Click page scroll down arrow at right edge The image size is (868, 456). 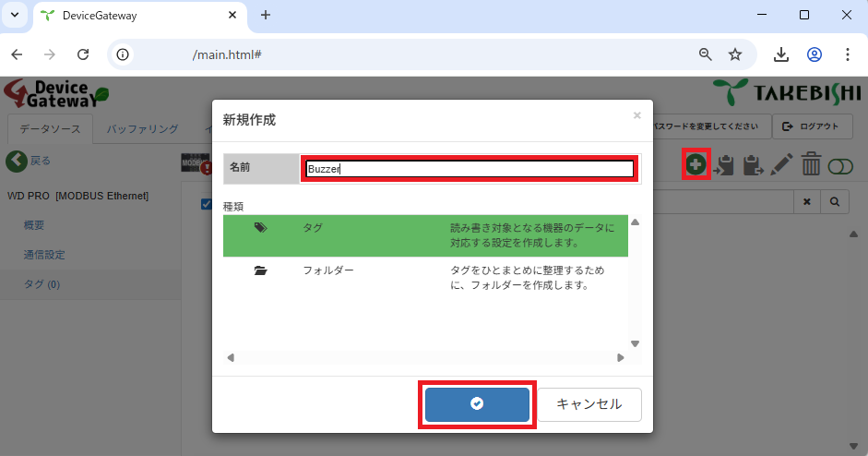click(853, 446)
